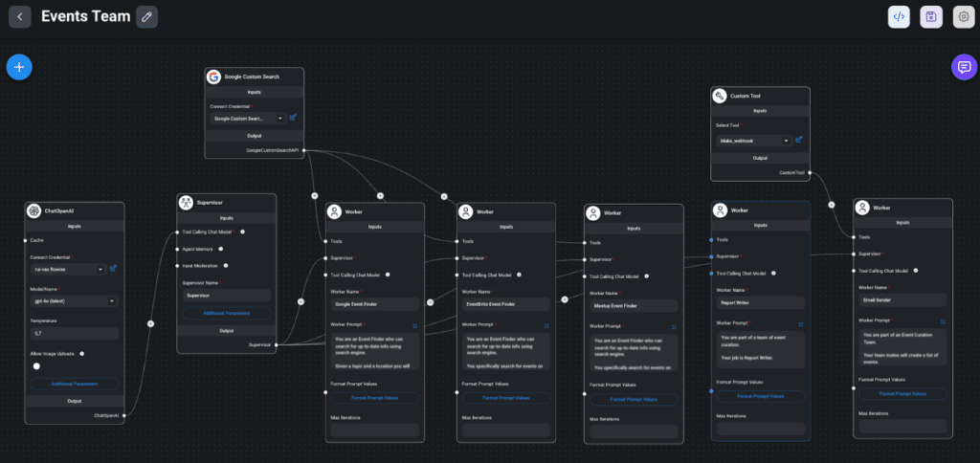Expand Meetup Event Finder worker prompt
The image size is (980, 463).
coord(674,327)
